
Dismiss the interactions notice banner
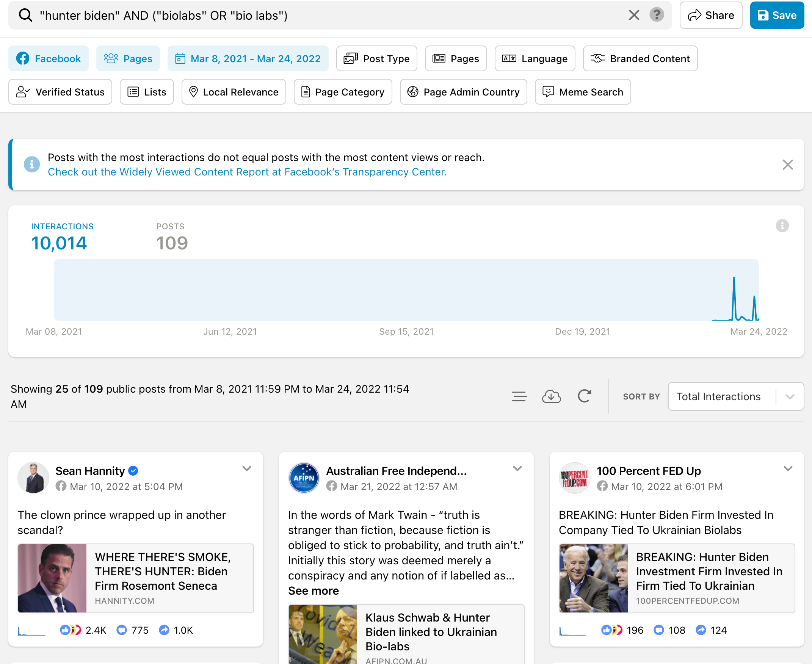click(787, 165)
